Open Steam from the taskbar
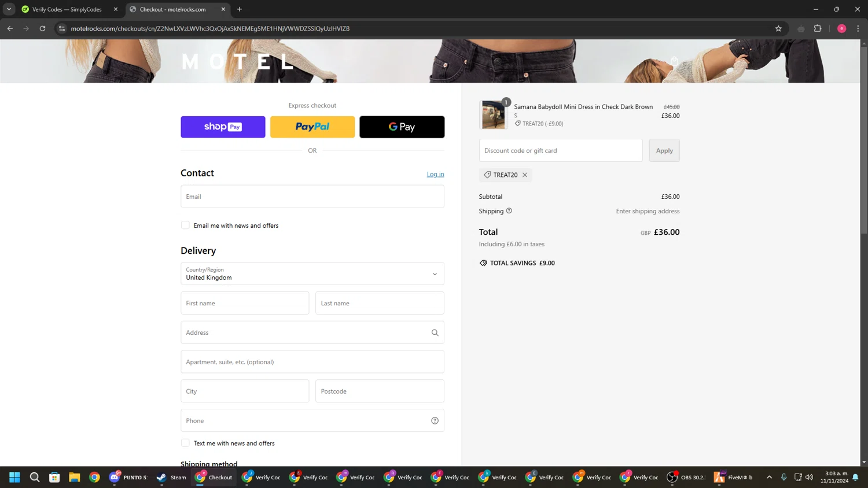The width and height of the screenshot is (868, 488). (171, 477)
